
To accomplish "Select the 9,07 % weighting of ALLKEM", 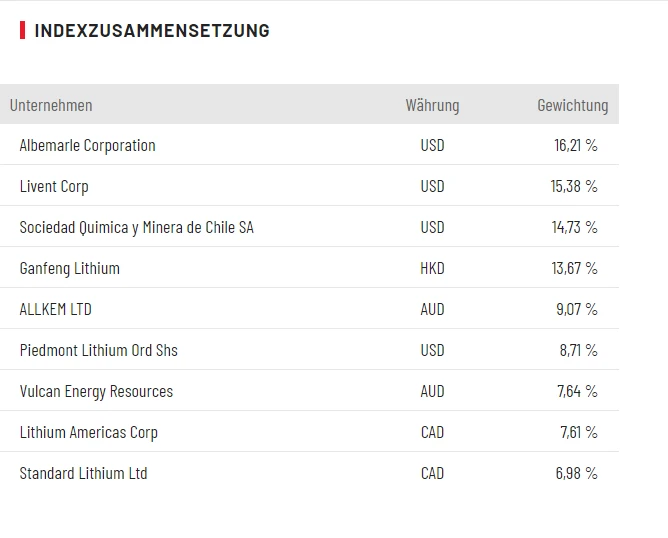I will click(x=576, y=309).
